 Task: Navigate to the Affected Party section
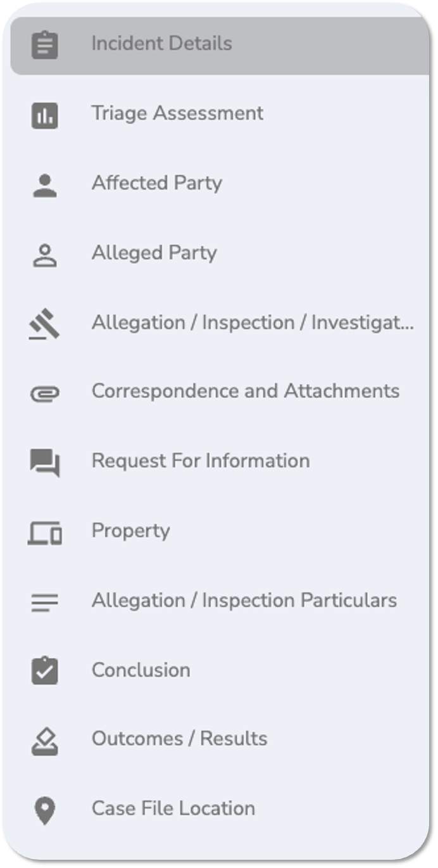158,184
